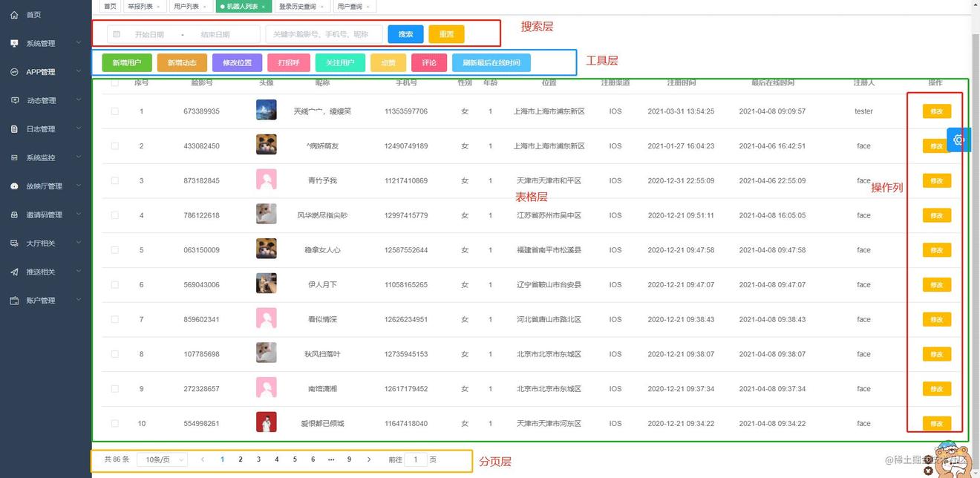Click the 日志管理 document icon
This screenshot has width=980, height=478.
tap(14, 129)
